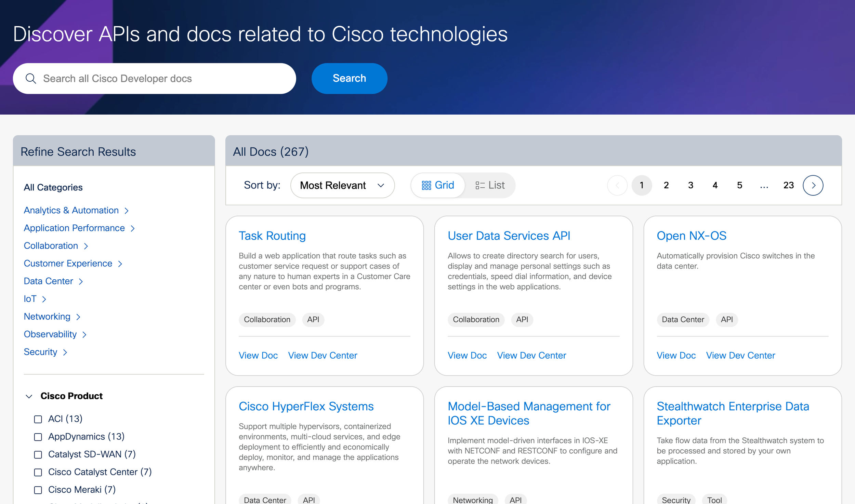
Task: Open the Most Relevant sort dropdown
Action: pos(342,185)
